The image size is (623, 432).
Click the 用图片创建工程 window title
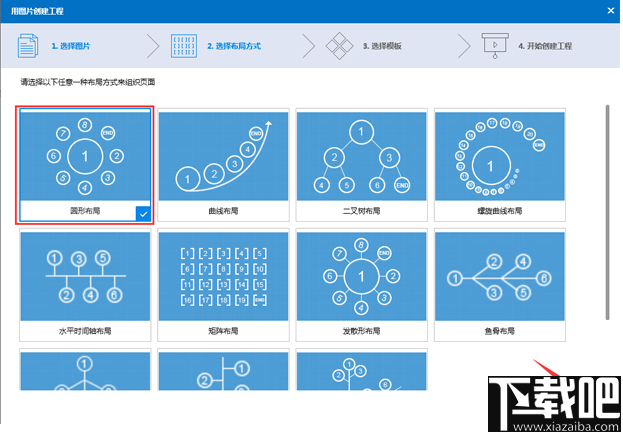pos(37,11)
